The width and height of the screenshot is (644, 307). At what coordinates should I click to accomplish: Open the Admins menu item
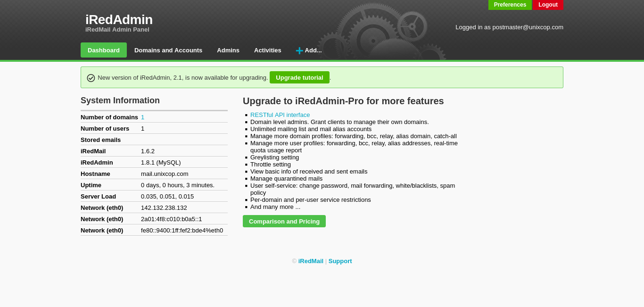pos(228,50)
